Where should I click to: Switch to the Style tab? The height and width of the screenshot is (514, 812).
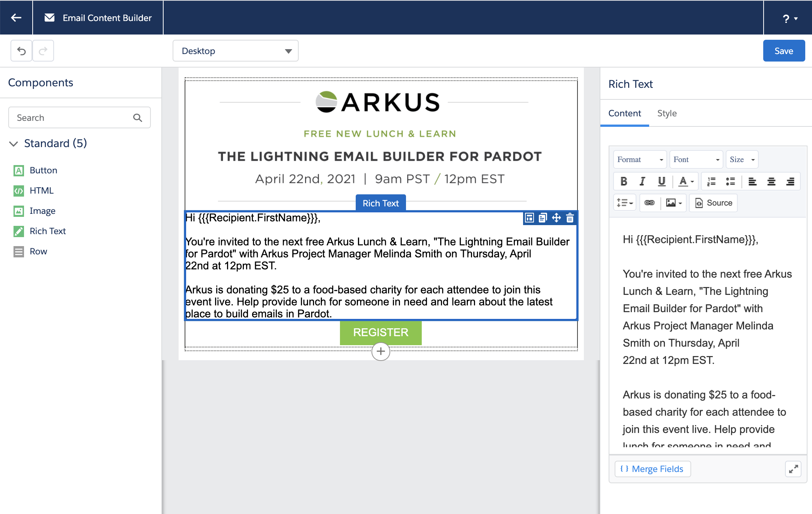pyautogui.click(x=667, y=113)
